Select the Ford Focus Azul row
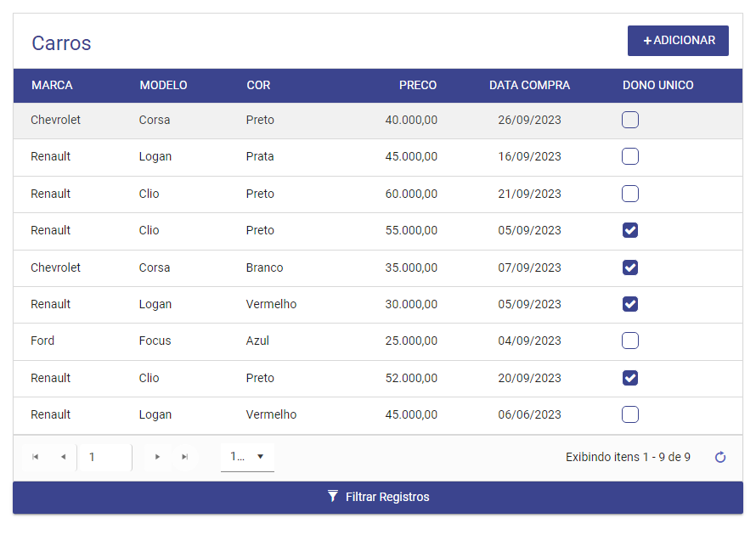This screenshot has width=756, height=535. (378, 341)
